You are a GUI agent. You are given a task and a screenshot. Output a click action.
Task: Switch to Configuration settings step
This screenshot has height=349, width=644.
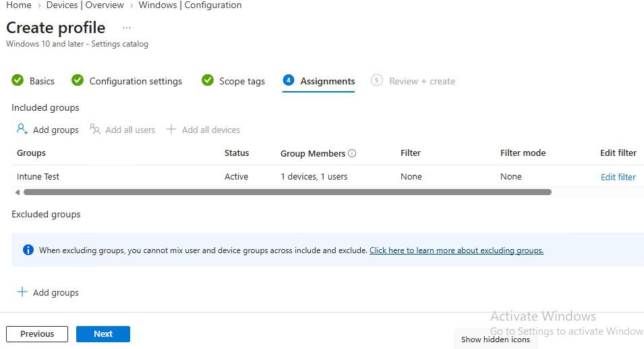click(136, 82)
